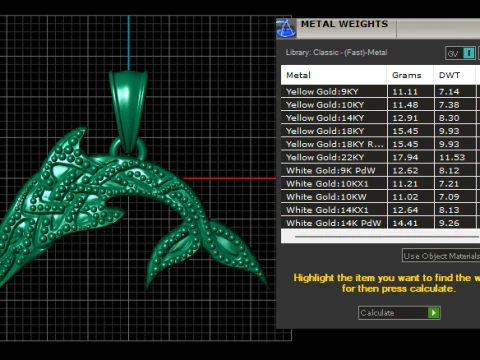Click the Use Object Materials button
Image resolution: width=480 pixels, height=360 pixels.
tap(441, 256)
